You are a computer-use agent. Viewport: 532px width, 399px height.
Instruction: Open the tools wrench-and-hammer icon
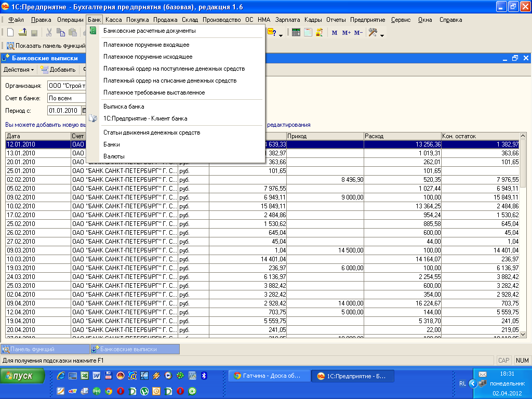(x=373, y=32)
